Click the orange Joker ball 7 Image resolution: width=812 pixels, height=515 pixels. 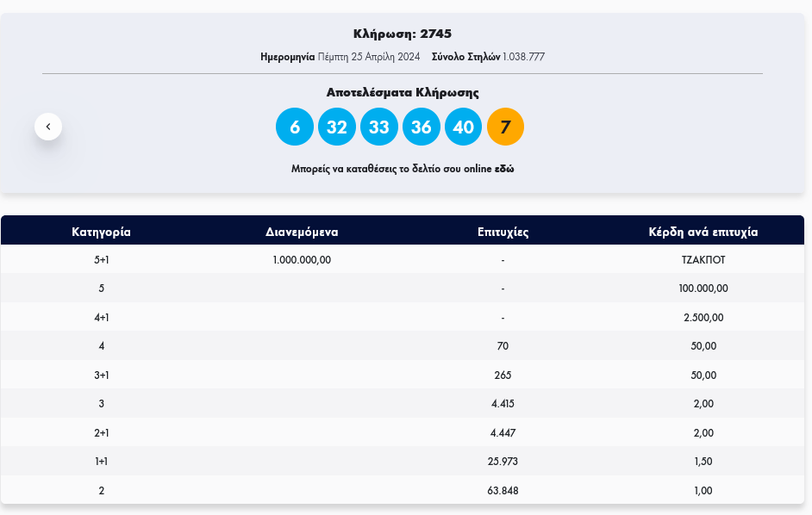[505, 127]
